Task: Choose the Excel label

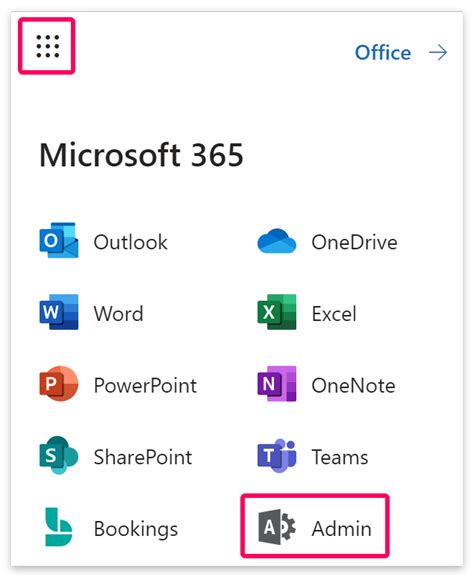Action: coord(334,314)
